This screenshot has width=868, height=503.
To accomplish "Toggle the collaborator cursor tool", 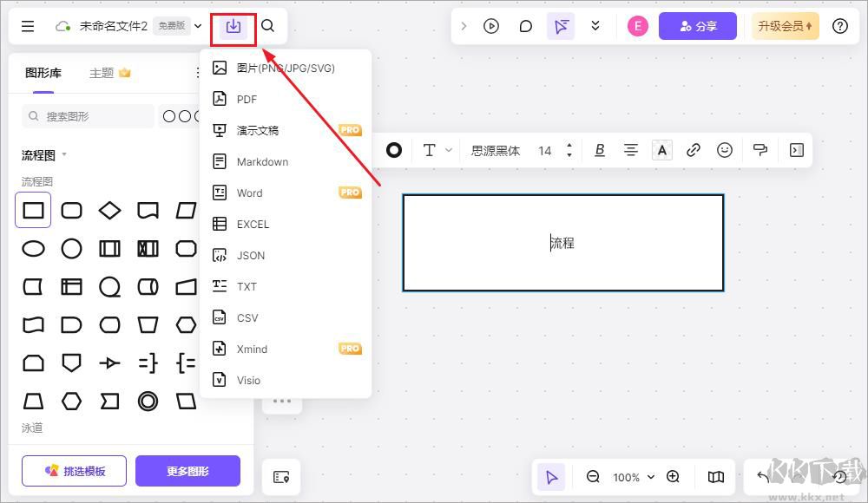I will (x=561, y=26).
